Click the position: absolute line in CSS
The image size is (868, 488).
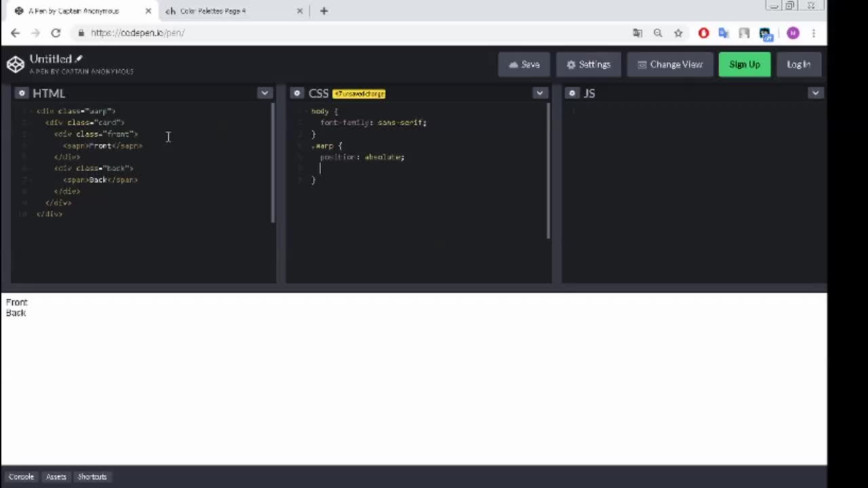(x=362, y=157)
